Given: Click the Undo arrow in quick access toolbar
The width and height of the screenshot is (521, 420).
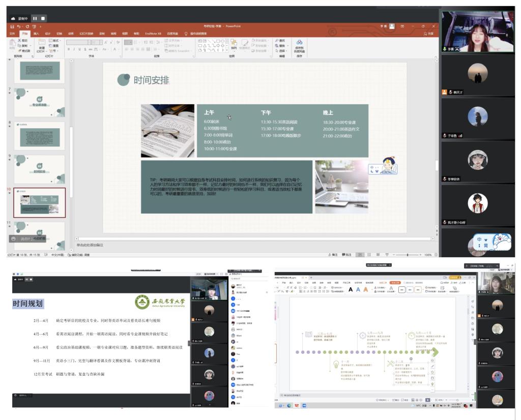Looking at the screenshot, I should pyautogui.click(x=19, y=26).
